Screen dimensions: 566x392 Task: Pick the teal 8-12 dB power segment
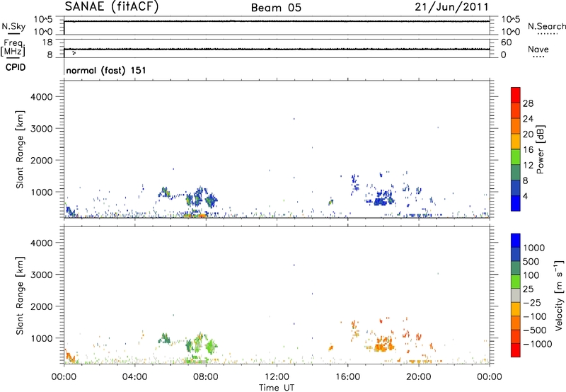click(x=516, y=173)
